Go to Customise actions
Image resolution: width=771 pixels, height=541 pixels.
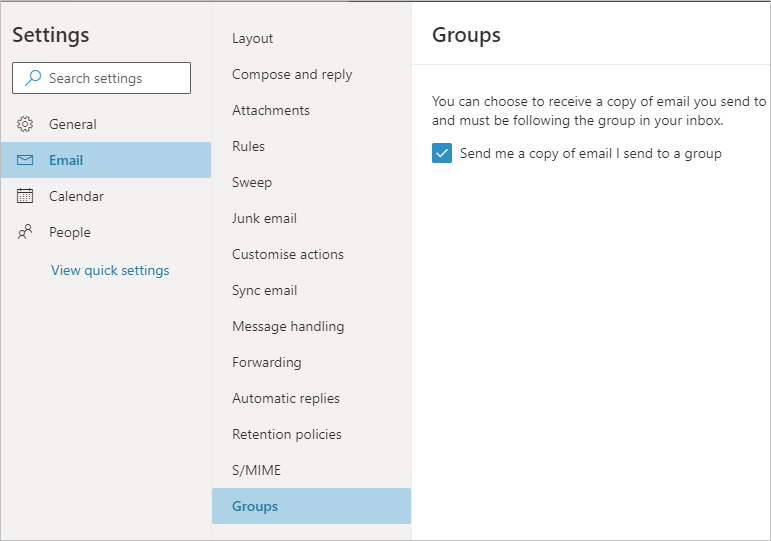288,254
